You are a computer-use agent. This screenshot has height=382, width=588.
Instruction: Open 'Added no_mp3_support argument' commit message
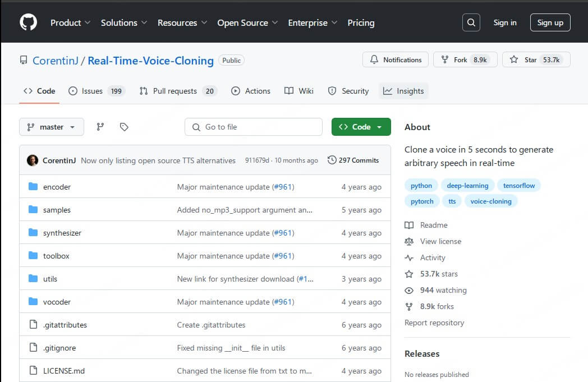point(245,210)
